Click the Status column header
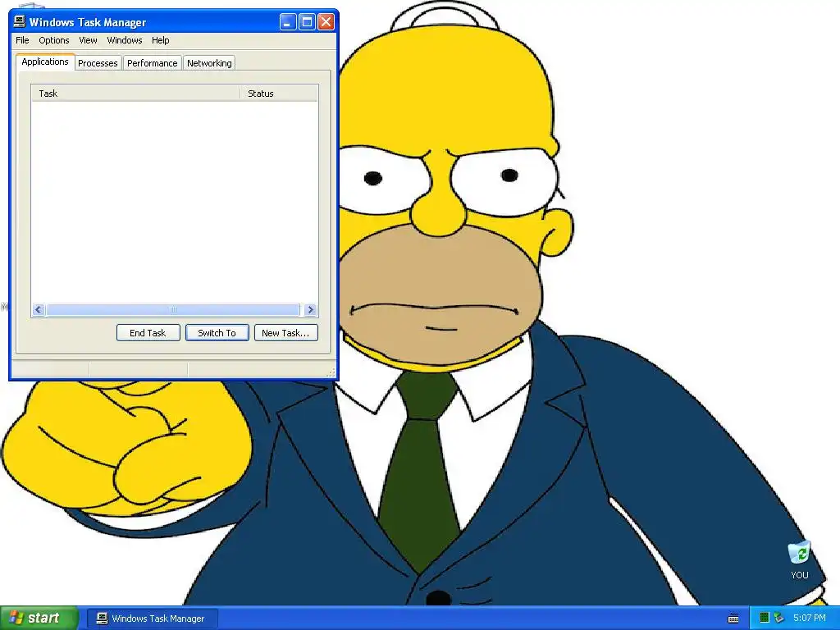The width and height of the screenshot is (840, 630). click(279, 94)
